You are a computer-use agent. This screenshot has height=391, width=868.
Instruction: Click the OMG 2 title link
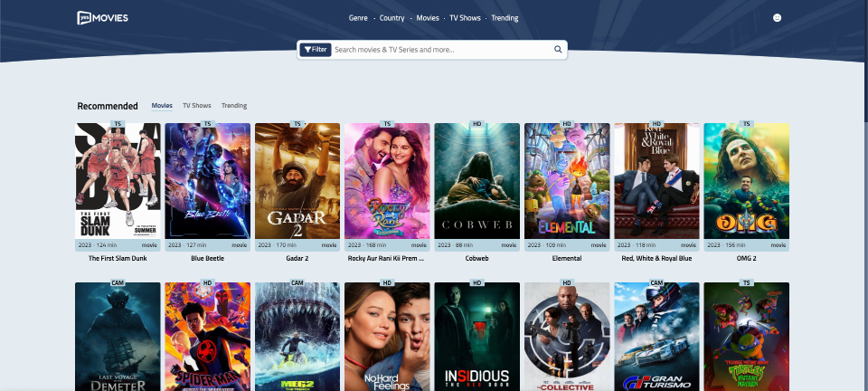746,258
